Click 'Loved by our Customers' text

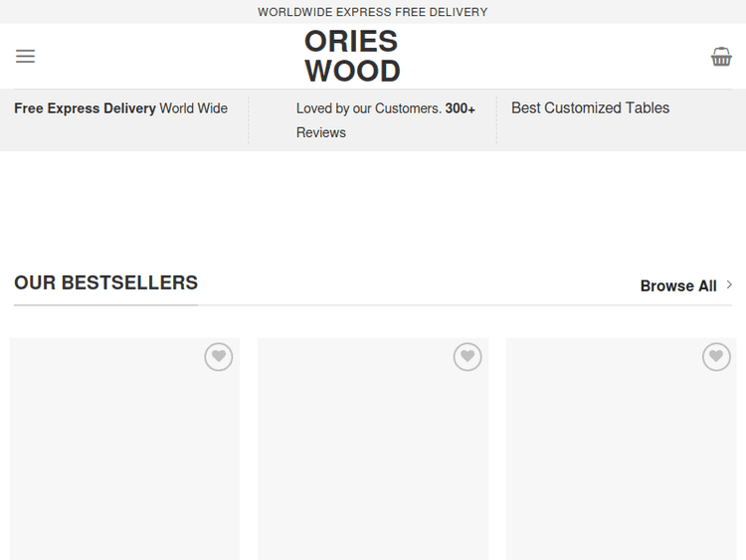[x=368, y=108]
